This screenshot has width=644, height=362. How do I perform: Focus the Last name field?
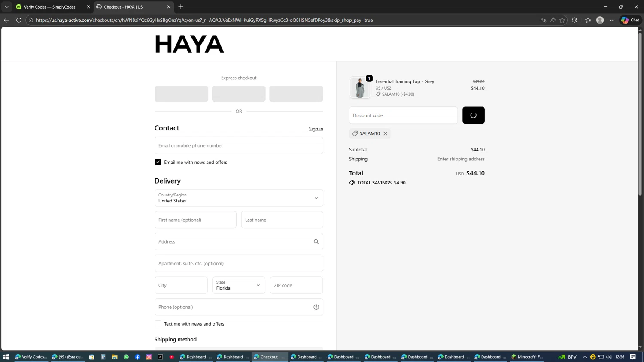pos(282,220)
